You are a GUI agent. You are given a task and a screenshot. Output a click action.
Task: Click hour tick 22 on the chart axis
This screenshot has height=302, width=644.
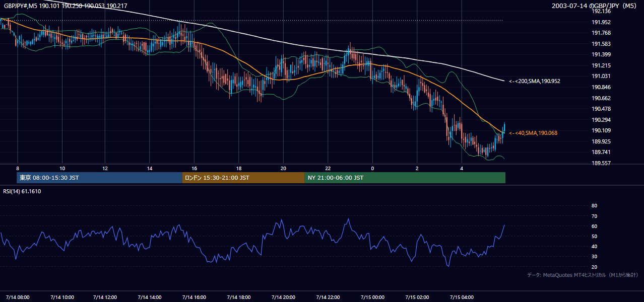328,168
